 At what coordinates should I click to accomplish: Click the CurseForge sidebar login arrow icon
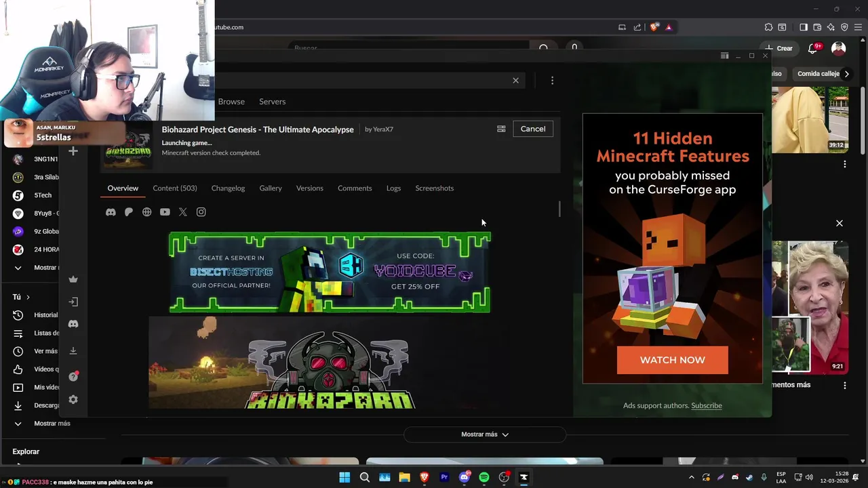(73, 302)
